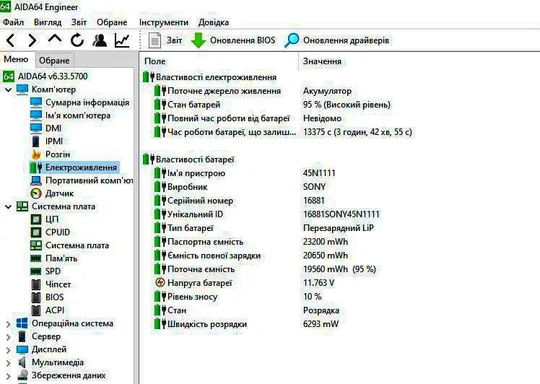The width and height of the screenshot is (540, 384).
Task: Expand the Мультимедіа tree node
Action: point(8,363)
